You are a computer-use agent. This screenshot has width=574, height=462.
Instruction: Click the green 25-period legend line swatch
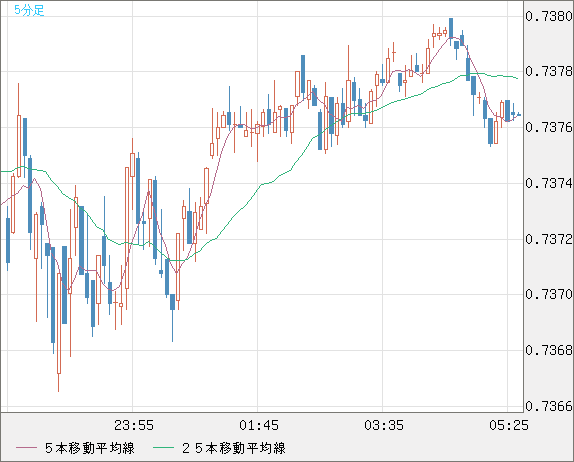(x=163, y=448)
